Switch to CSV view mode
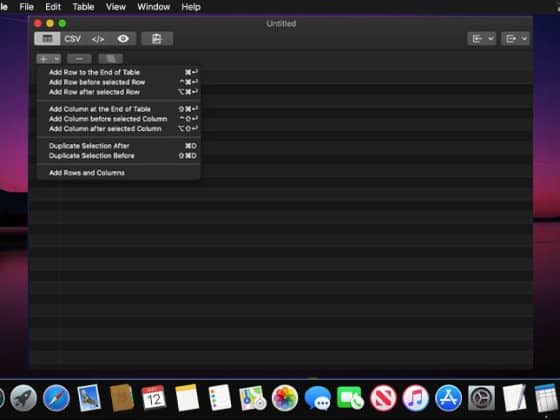The width and height of the screenshot is (560, 420). point(72,39)
